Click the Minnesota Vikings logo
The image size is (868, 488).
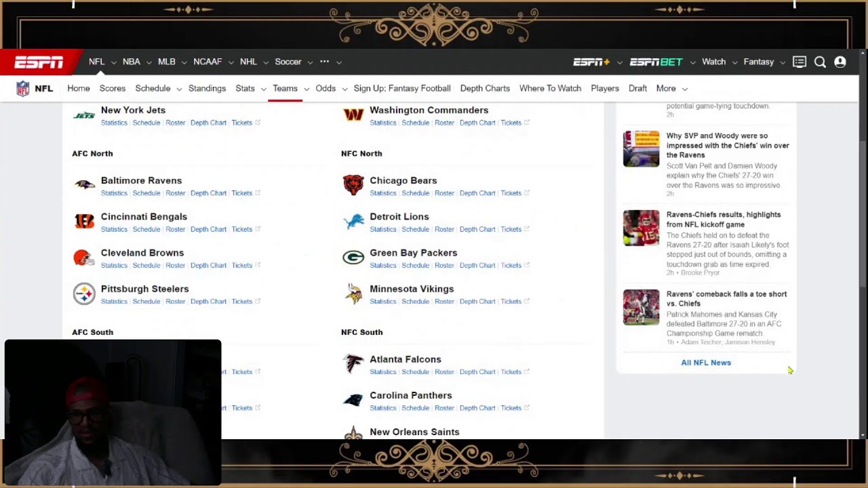click(353, 293)
